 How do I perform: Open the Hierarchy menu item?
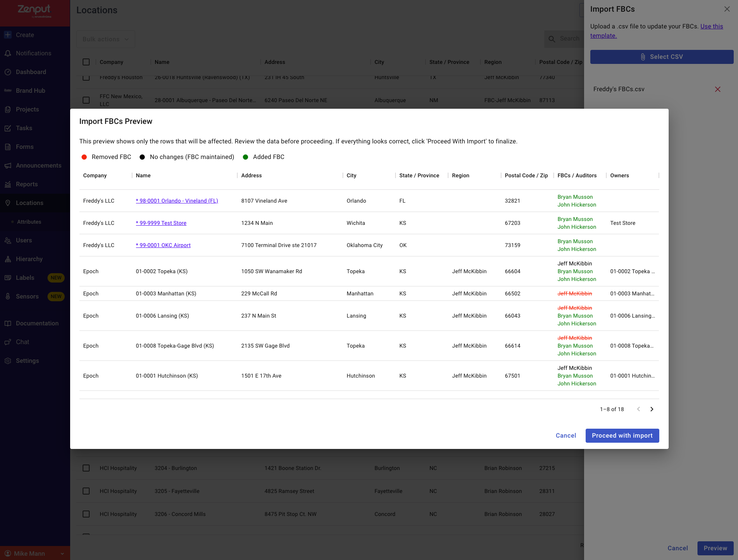[35, 259]
